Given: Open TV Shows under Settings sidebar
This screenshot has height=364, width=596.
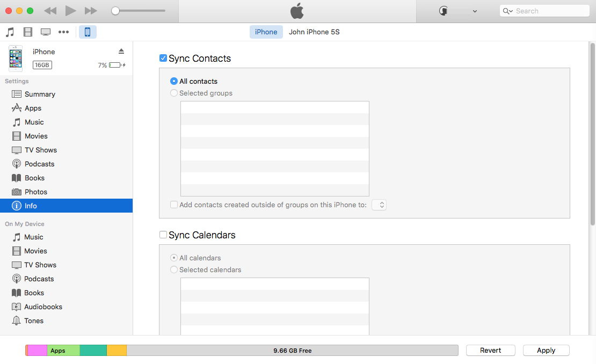Looking at the screenshot, I should tap(66, 150).
